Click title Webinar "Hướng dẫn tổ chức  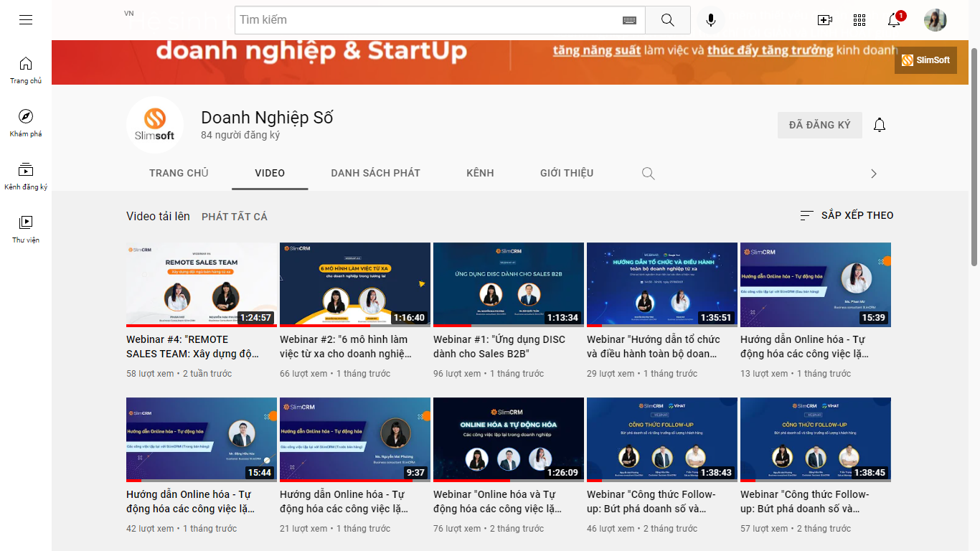654,347
